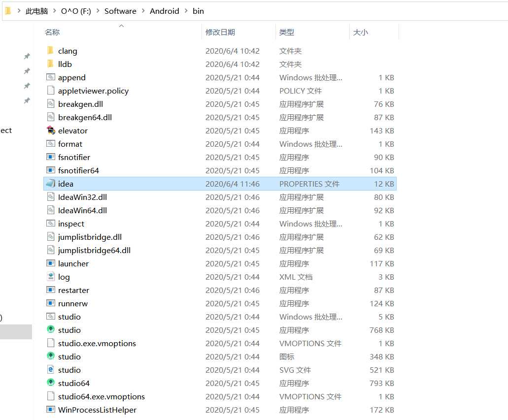The image size is (508, 420).
Task: Expand the chevron after O^O (F:)
Action: [98, 11]
